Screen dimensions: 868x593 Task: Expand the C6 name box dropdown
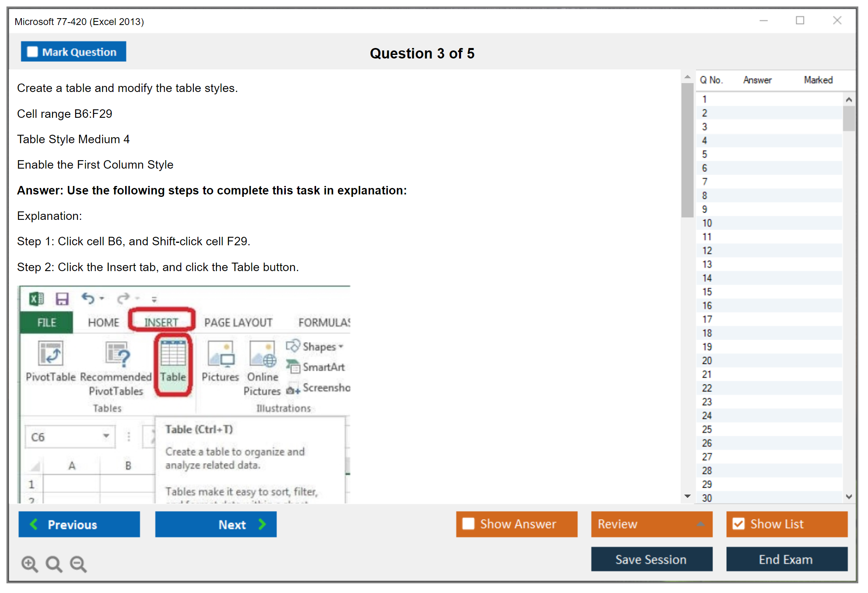106,436
